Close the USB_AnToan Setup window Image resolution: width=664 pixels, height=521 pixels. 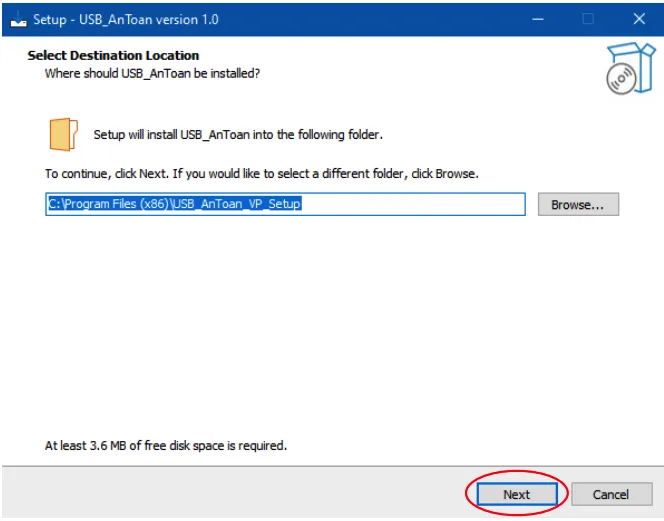tap(639, 19)
